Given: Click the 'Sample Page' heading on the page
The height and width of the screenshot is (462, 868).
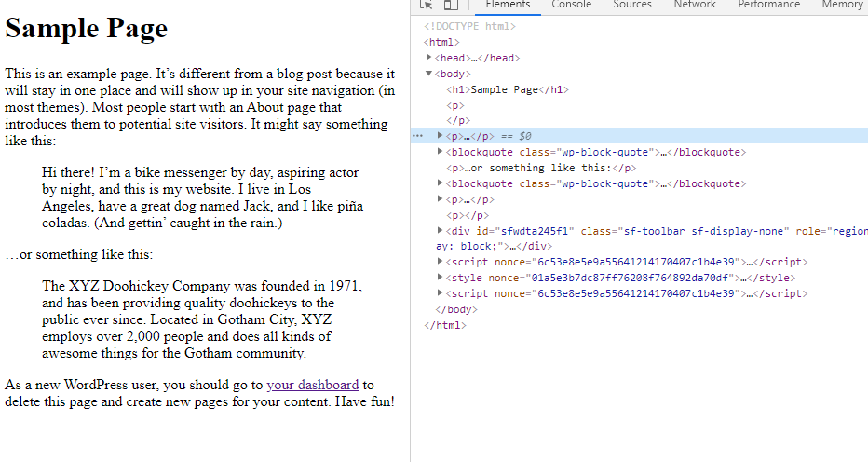Looking at the screenshot, I should (87, 28).
